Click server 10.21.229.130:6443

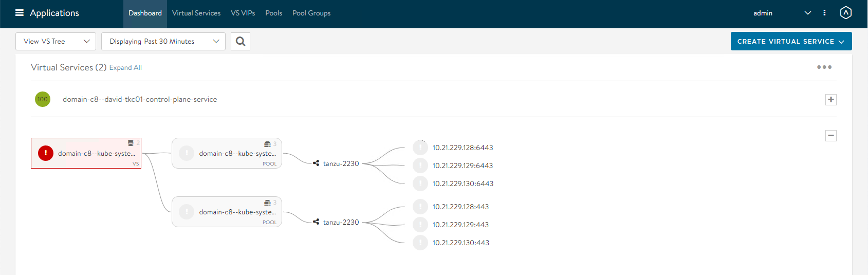(x=463, y=184)
